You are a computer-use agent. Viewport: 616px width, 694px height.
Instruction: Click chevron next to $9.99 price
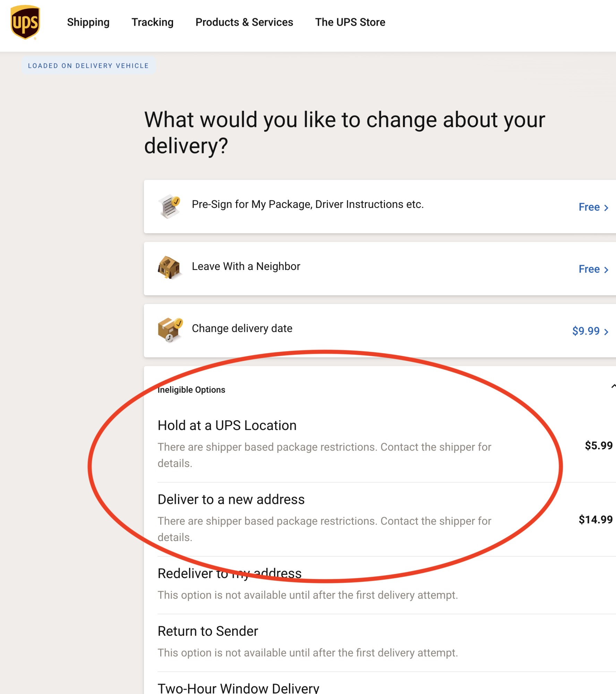click(606, 332)
